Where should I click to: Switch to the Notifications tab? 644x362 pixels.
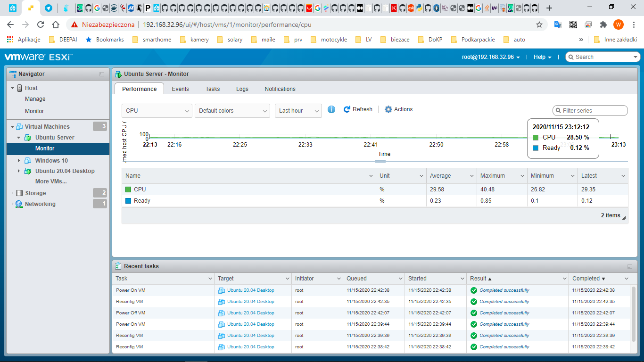pyautogui.click(x=280, y=89)
